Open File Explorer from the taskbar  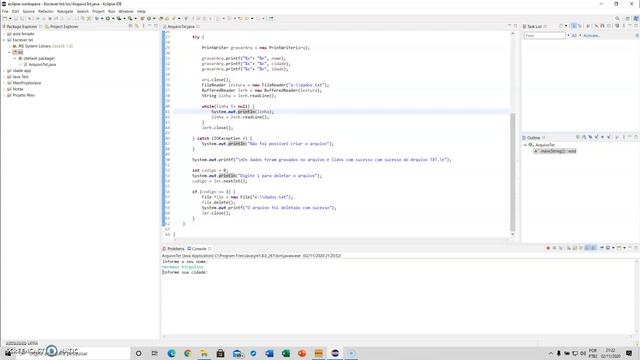[x=204, y=353]
